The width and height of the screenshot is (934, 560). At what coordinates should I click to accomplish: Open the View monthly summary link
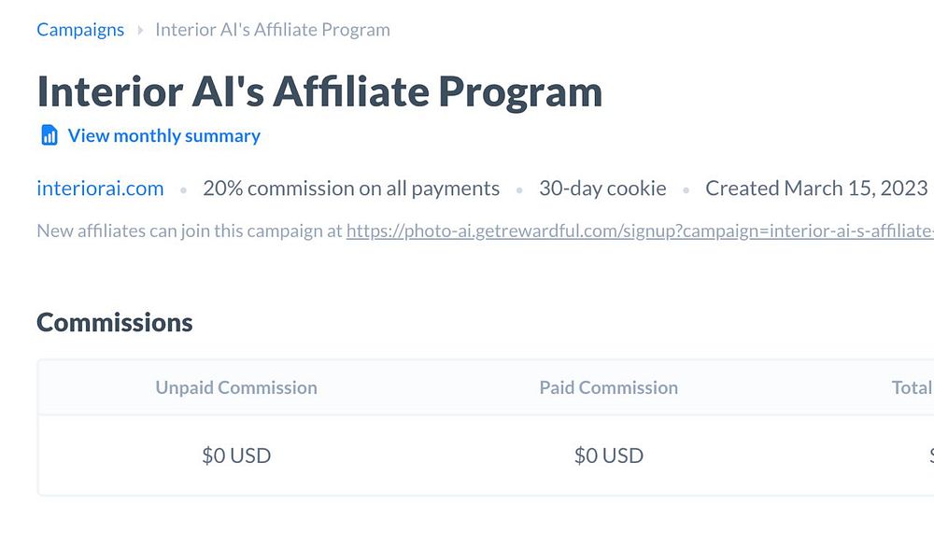click(x=163, y=136)
